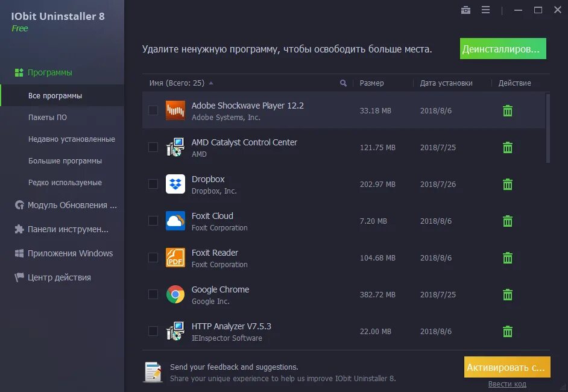Click the Google Chrome app icon
568x392 pixels.
point(175,294)
